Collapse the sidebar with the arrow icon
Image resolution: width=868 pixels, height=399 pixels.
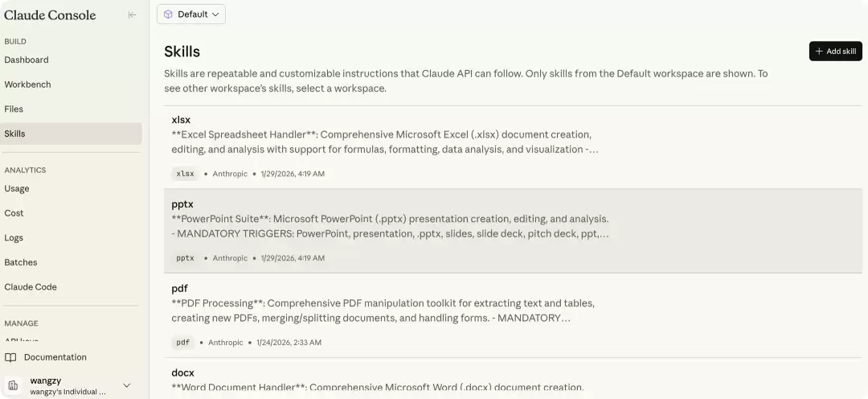(x=132, y=15)
